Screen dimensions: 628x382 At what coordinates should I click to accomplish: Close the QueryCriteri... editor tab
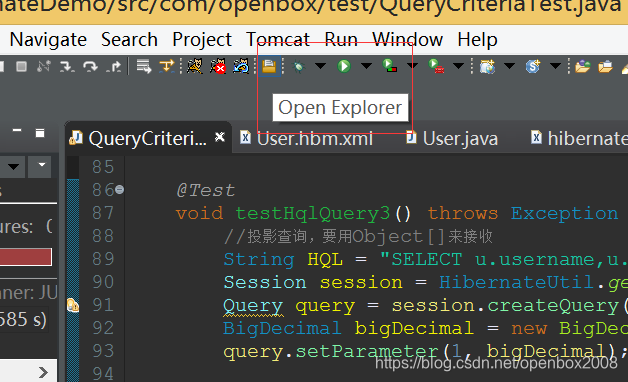point(220,137)
